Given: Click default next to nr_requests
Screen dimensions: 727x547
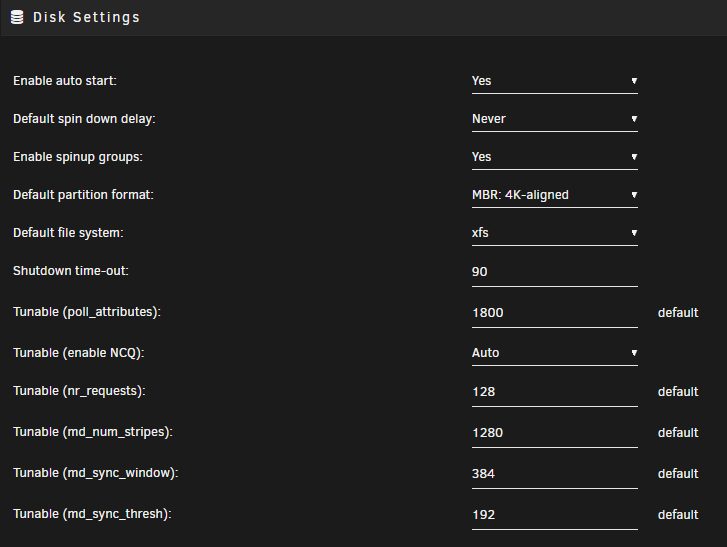Looking at the screenshot, I should [678, 392].
